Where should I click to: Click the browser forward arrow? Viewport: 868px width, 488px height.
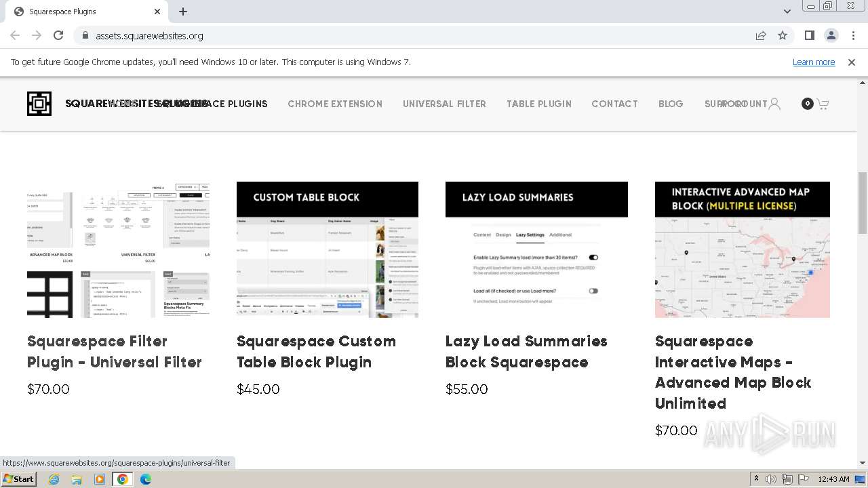point(37,35)
